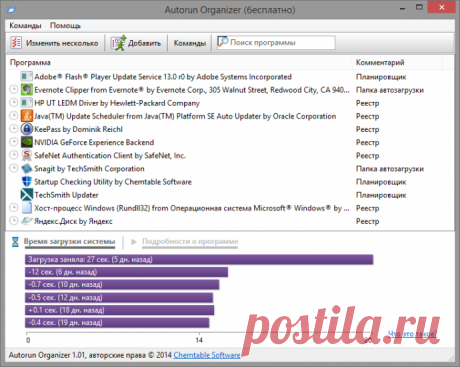Click the Команды toolbar button

190,43
